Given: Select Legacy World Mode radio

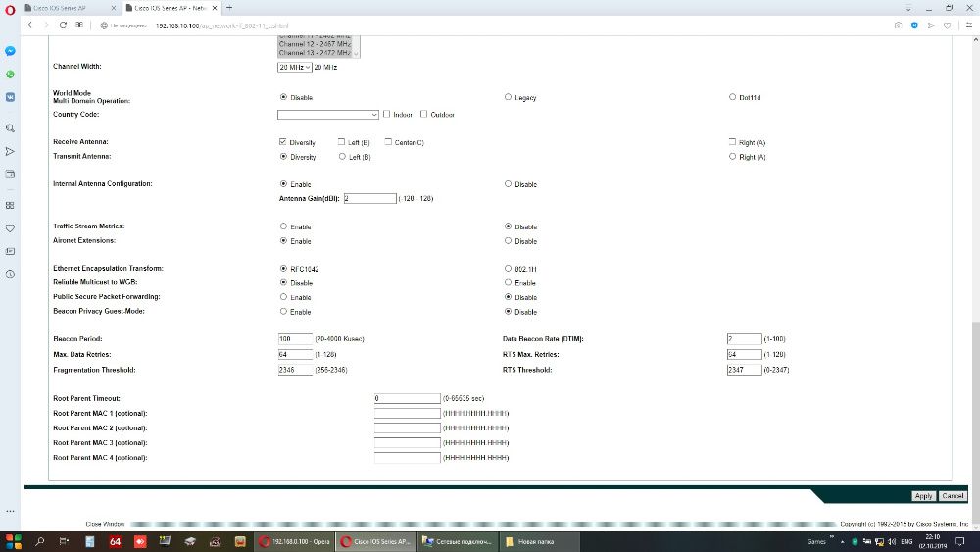Looking at the screenshot, I should coord(508,97).
